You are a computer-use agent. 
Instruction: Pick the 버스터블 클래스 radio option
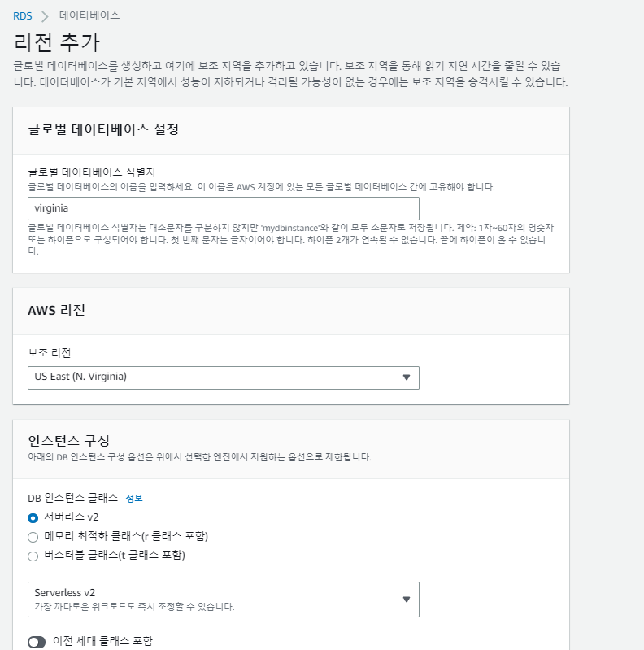click(33, 556)
